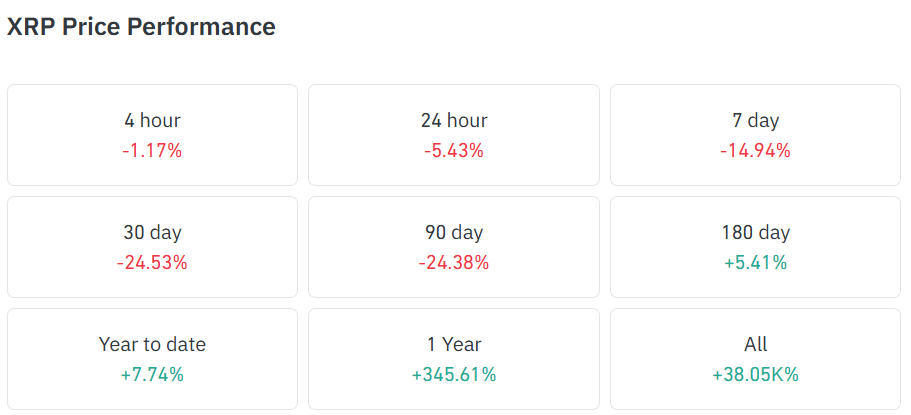Click the +38.05K% all-time value
911x415 pixels.
755,375
